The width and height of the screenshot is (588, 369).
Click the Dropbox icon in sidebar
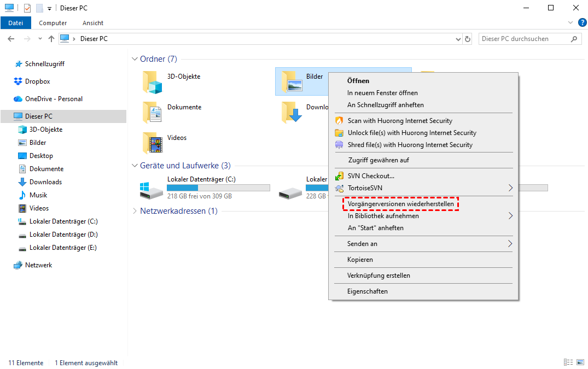pos(18,81)
